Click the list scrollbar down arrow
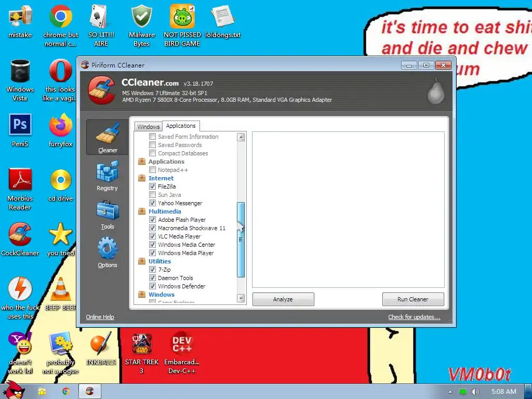The height and width of the screenshot is (399, 532). point(241,298)
